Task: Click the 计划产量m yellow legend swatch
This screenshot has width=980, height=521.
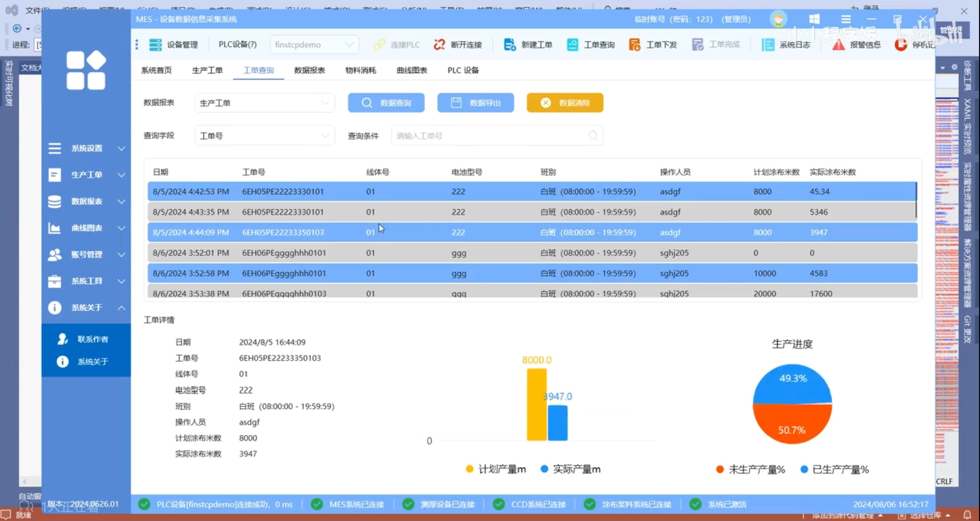Action: [469, 469]
